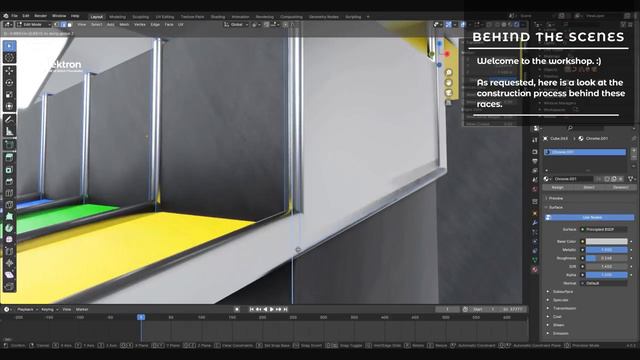640x360 pixels.
Task: Toggle snapping magnet in viewport header
Action: coord(267,24)
